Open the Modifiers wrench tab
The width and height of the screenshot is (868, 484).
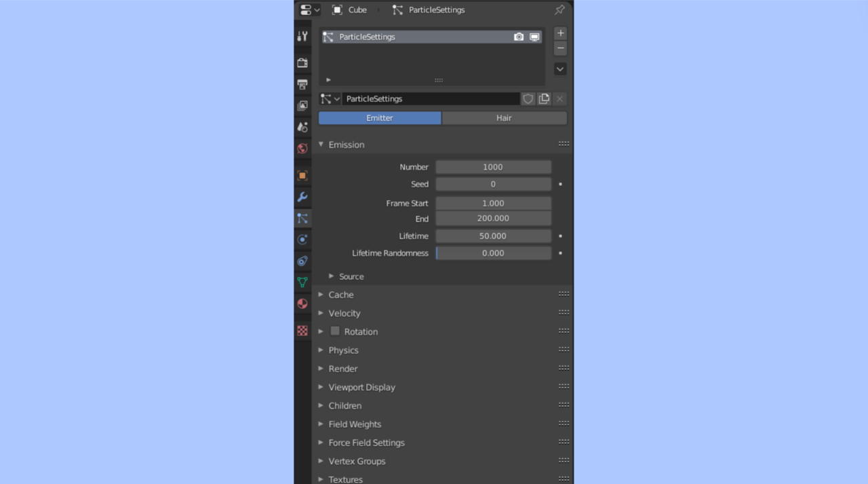coord(302,197)
